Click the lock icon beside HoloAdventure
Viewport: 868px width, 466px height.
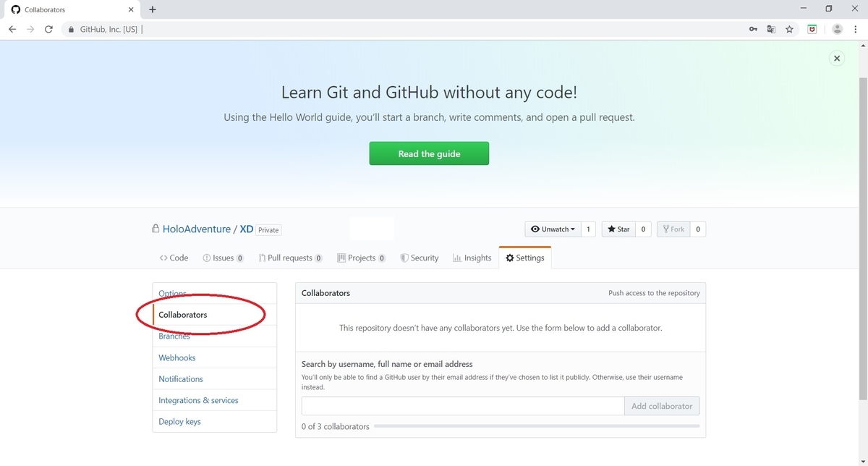tap(156, 229)
